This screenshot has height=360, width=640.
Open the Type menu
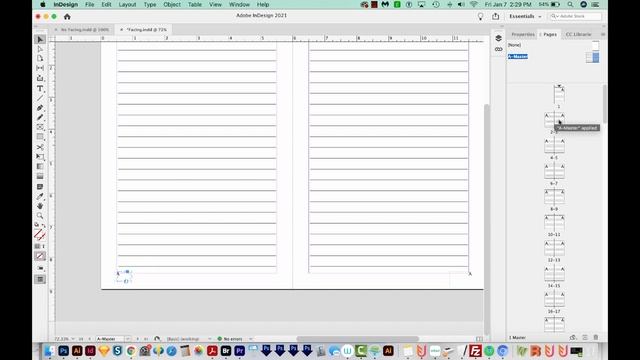[x=150, y=4]
